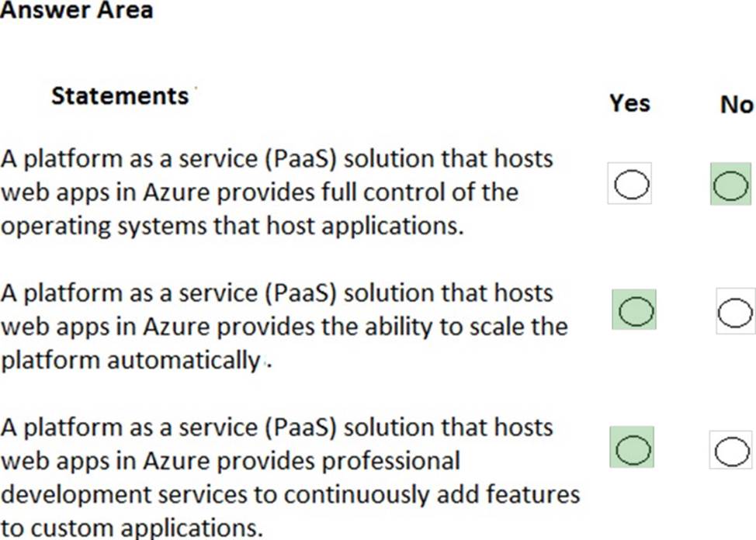756x540 pixels.
Task: Click the text 'to custom applications'
Action: click(131, 528)
